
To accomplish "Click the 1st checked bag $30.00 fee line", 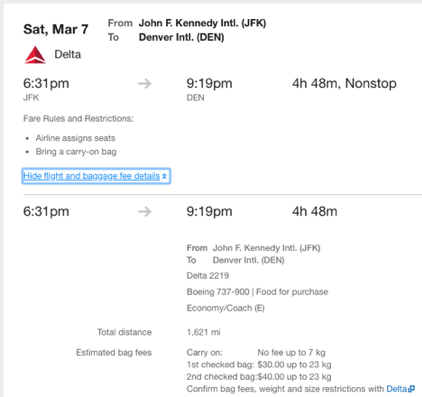I will point(259,365).
